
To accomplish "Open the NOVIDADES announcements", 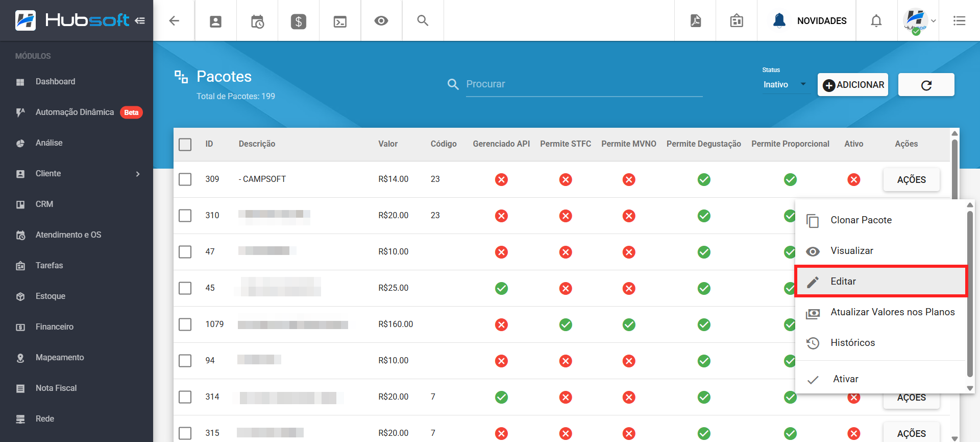I will coord(810,21).
